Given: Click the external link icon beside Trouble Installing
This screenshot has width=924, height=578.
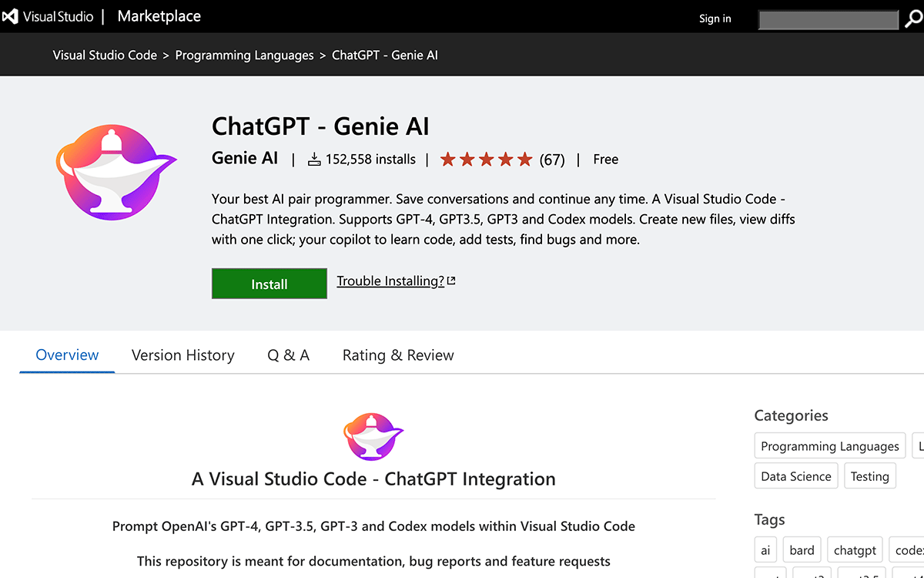Looking at the screenshot, I should (452, 281).
